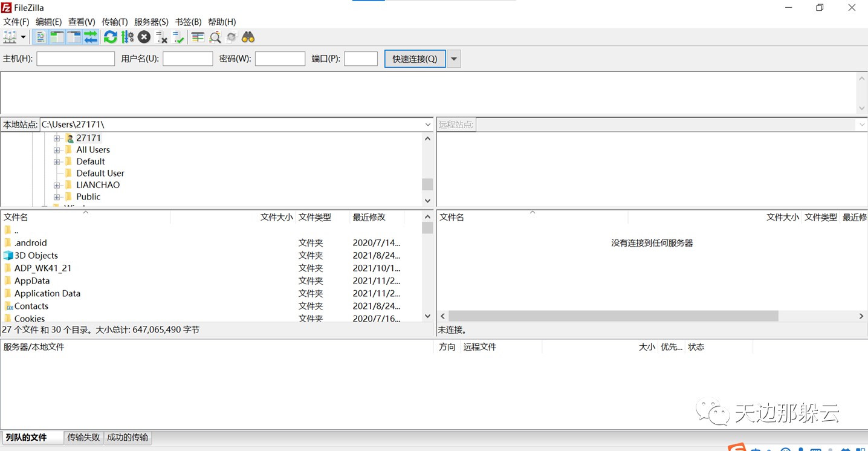Open the 书签(B) menu

click(x=189, y=22)
